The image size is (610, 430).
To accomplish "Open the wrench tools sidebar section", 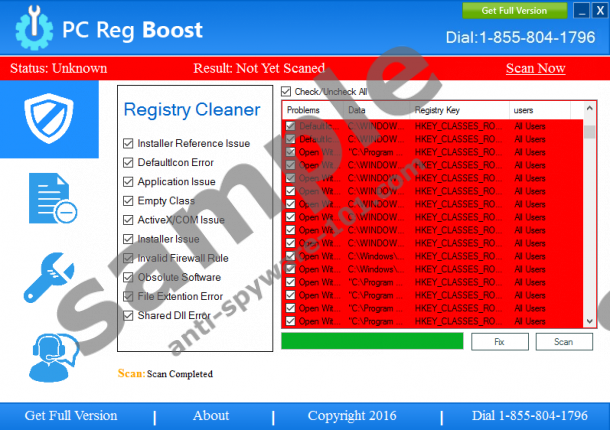I will 49,277.
